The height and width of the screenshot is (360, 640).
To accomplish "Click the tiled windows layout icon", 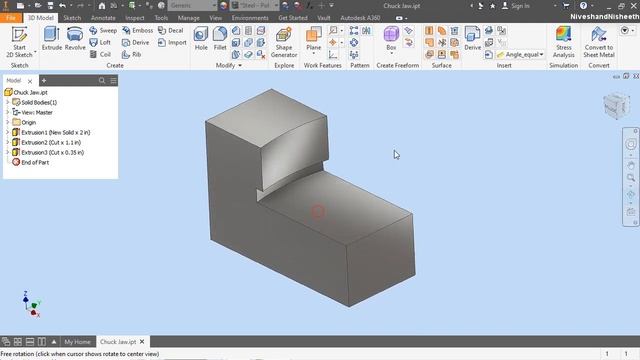I will point(18,342).
